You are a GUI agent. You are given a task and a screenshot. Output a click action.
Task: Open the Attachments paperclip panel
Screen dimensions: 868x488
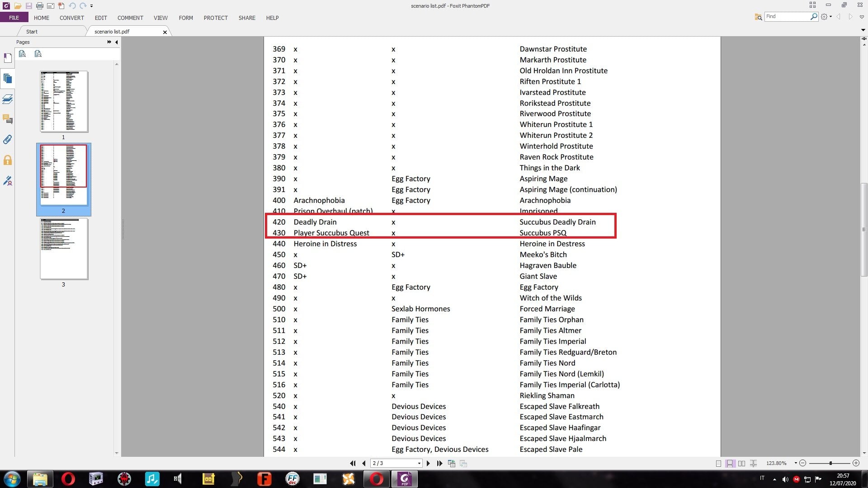pyautogui.click(x=8, y=140)
